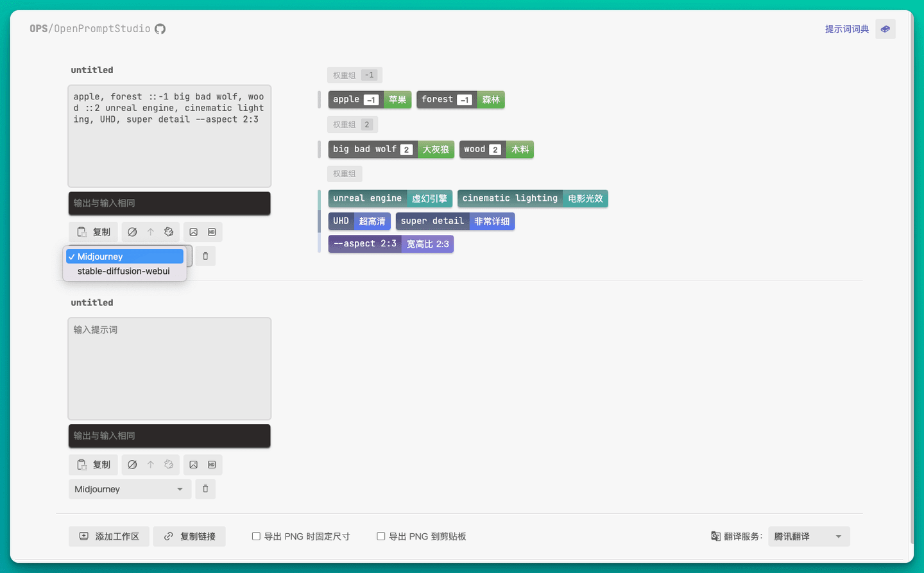The width and height of the screenshot is (924, 573).
Task: Open the Midjourney dropdown in second workspace
Action: click(x=130, y=489)
